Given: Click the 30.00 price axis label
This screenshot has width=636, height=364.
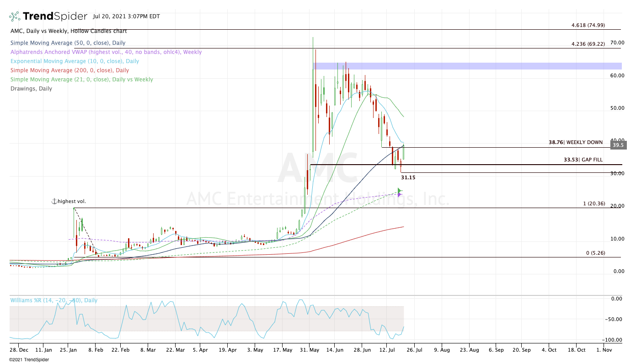Looking at the screenshot, I should (618, 173).
